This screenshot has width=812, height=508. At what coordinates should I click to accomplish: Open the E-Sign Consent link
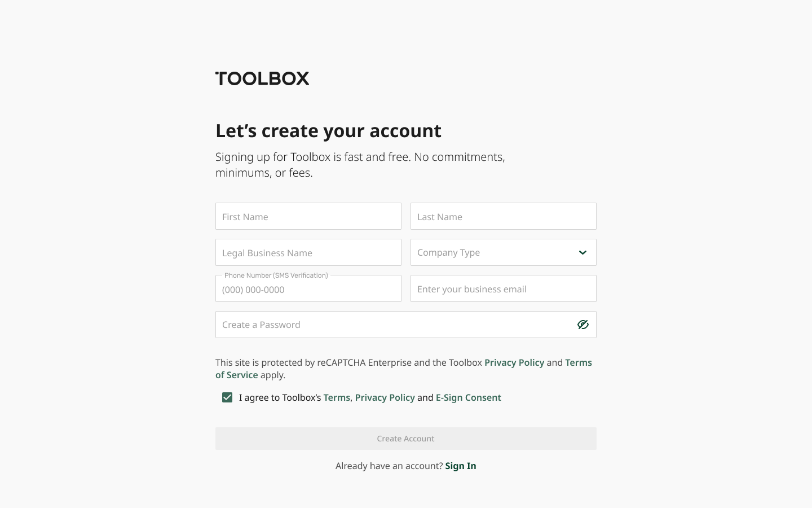pos(469,397)
